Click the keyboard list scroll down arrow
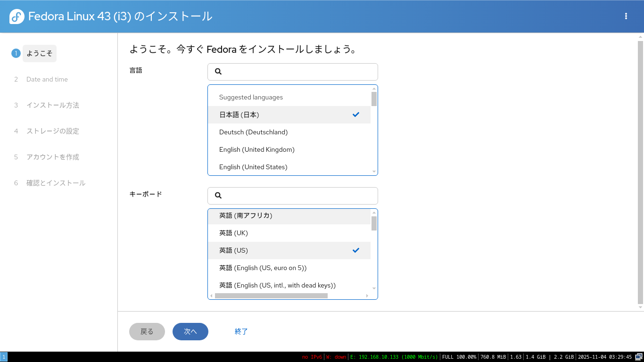Screen dimensions: 644x362 [374, 288]
